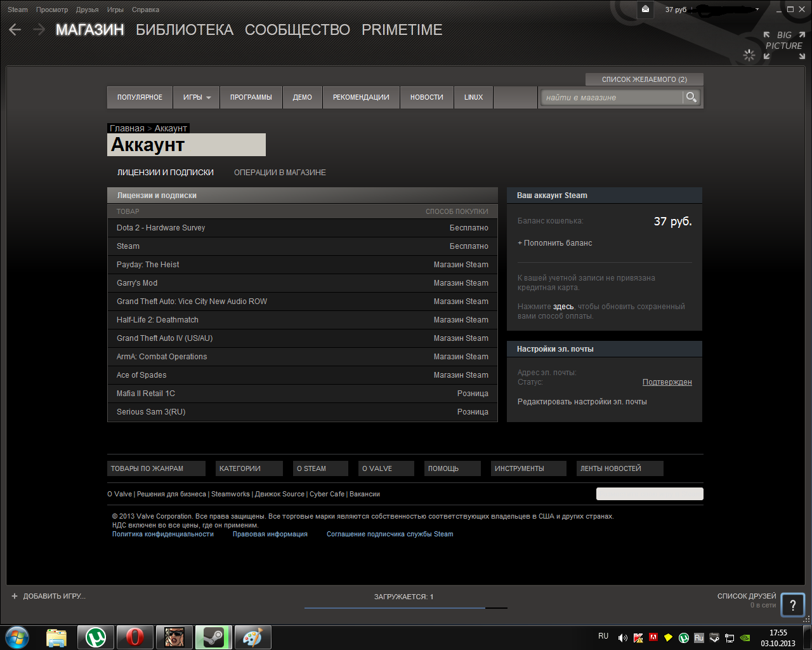
Task: Select the НОВОСТИ store tab
Action: (427, 97)
